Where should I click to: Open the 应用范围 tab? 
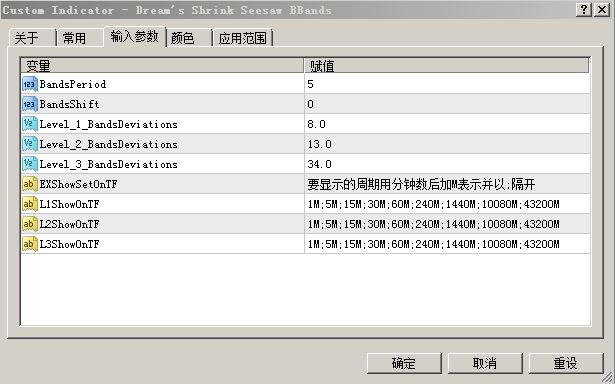tap(242, 38)
